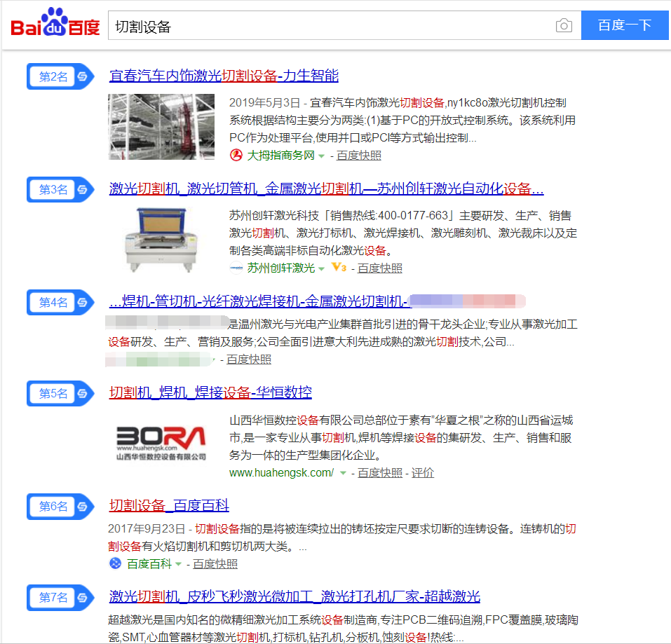This screenshot has width=671, height=644.
Task: Click the 第7名 rank badge
Action: (x=60, y=597)
